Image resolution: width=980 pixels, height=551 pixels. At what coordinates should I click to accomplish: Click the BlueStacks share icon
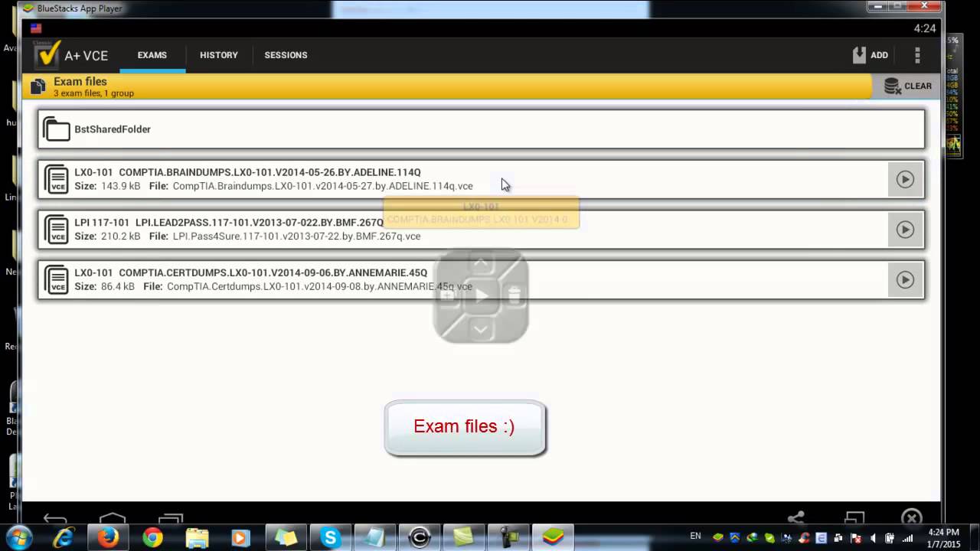pyautogui.click(x=796, y=518)
